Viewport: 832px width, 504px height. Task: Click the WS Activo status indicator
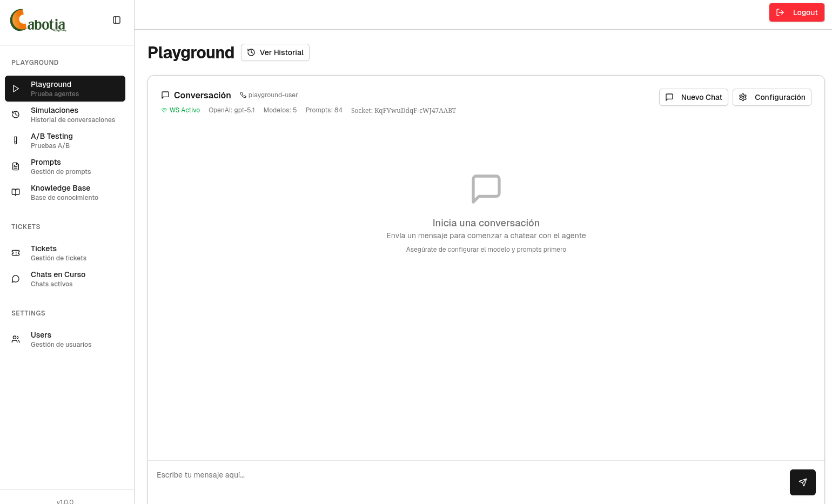click(x=181, y=110)
